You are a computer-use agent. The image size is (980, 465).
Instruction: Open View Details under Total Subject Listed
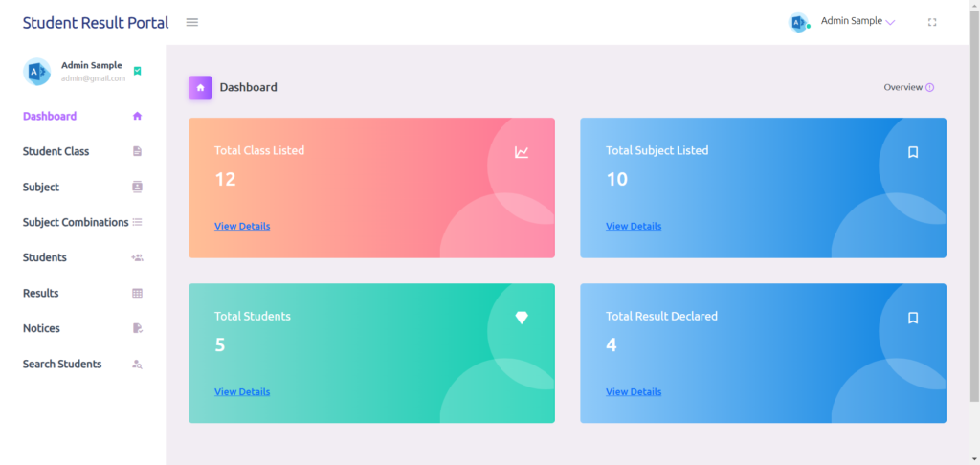pos(634,226)
